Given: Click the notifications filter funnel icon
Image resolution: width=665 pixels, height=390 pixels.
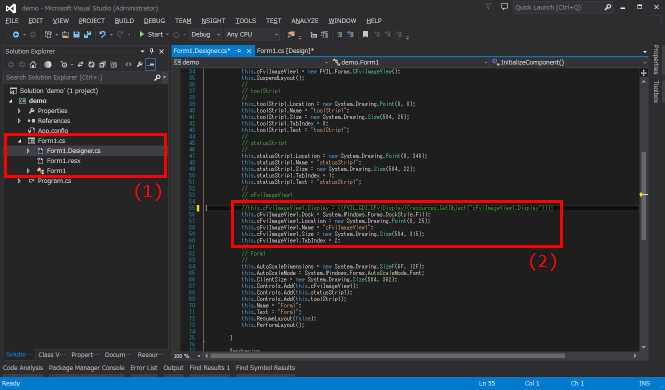Looking at the screenshot, I should click(489, 7).
